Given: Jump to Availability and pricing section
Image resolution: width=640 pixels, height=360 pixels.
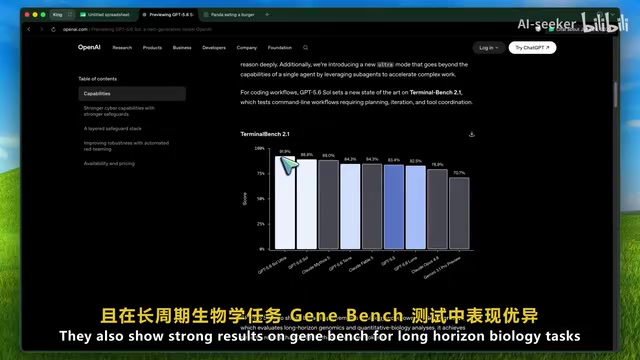Looking at the screenshot, I should click(x=109, y=163).
